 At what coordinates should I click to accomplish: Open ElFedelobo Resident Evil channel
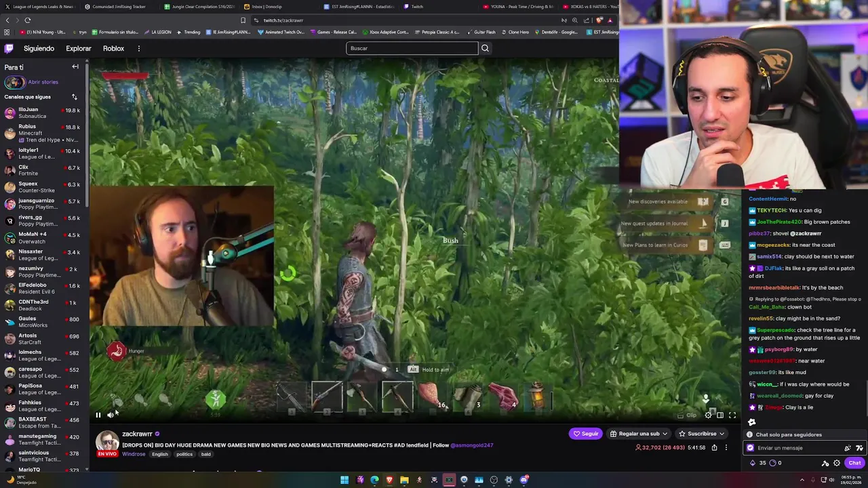pos(43,288)
